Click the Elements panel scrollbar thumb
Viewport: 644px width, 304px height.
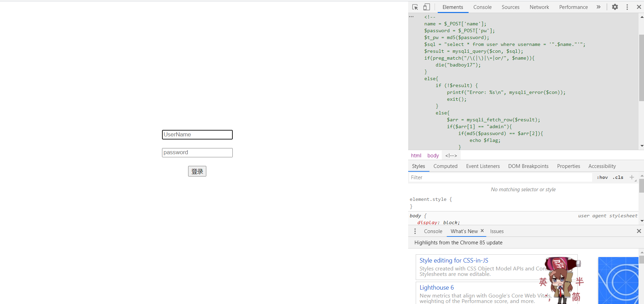pos(641,68)
